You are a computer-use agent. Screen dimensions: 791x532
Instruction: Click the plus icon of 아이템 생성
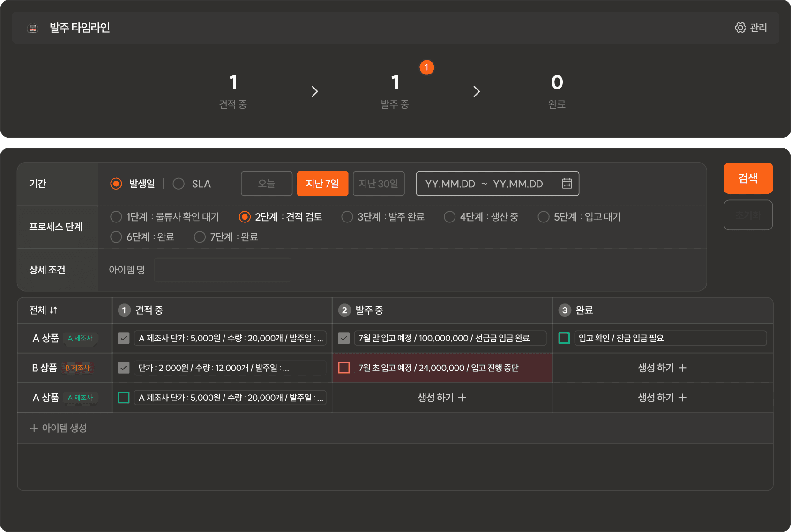click(x=34, y=428)
